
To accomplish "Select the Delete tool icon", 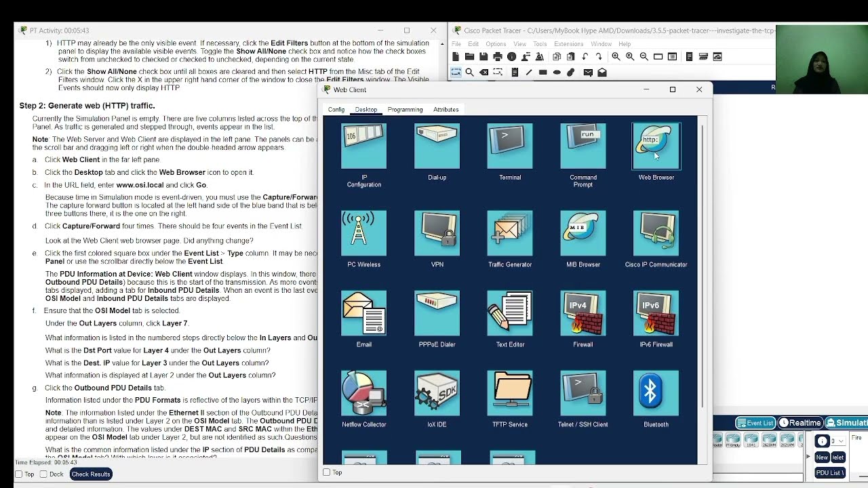I will click(x=484, y=73).
